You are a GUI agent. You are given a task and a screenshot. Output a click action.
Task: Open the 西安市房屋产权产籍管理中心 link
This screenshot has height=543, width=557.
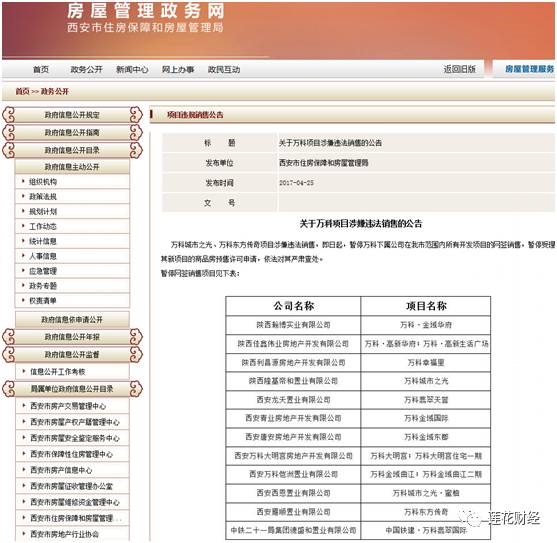(x=75, y=422)
